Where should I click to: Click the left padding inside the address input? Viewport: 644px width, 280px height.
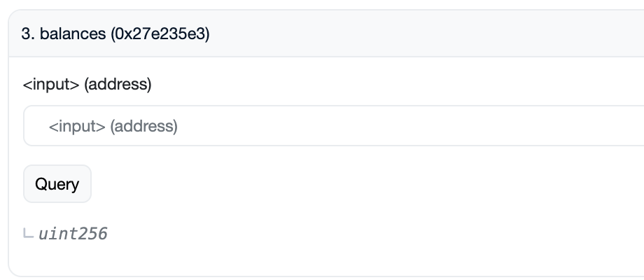pyautogui.click(x=35, y=127)
